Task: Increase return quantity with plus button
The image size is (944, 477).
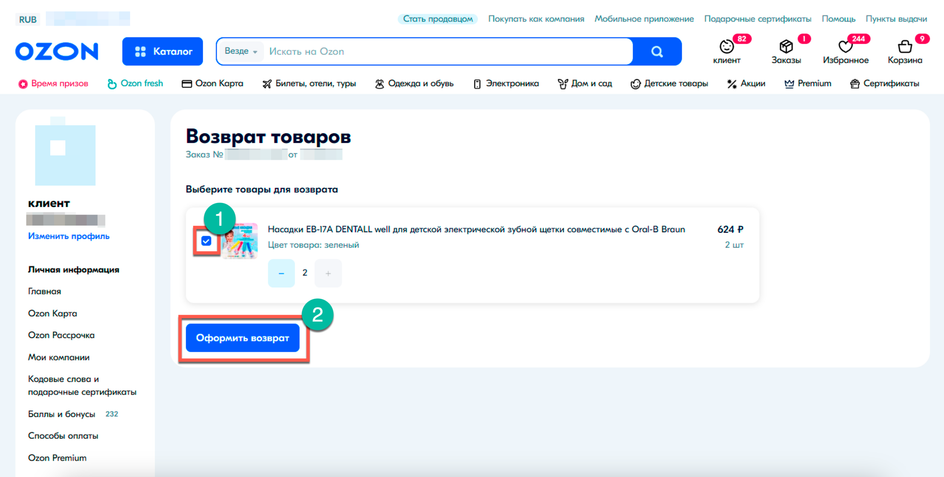Action: [x=328, y=273]
